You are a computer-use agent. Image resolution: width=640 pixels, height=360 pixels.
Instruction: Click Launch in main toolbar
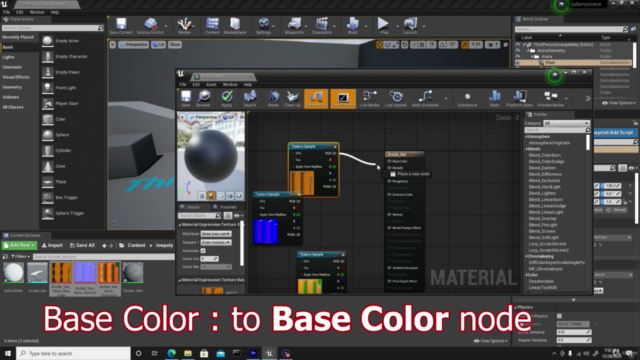410,26
